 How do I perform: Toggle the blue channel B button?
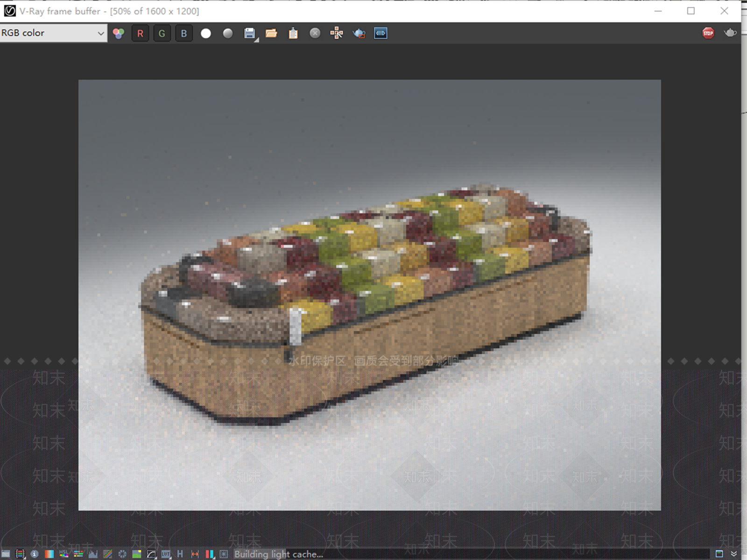[x=184, y=33]
